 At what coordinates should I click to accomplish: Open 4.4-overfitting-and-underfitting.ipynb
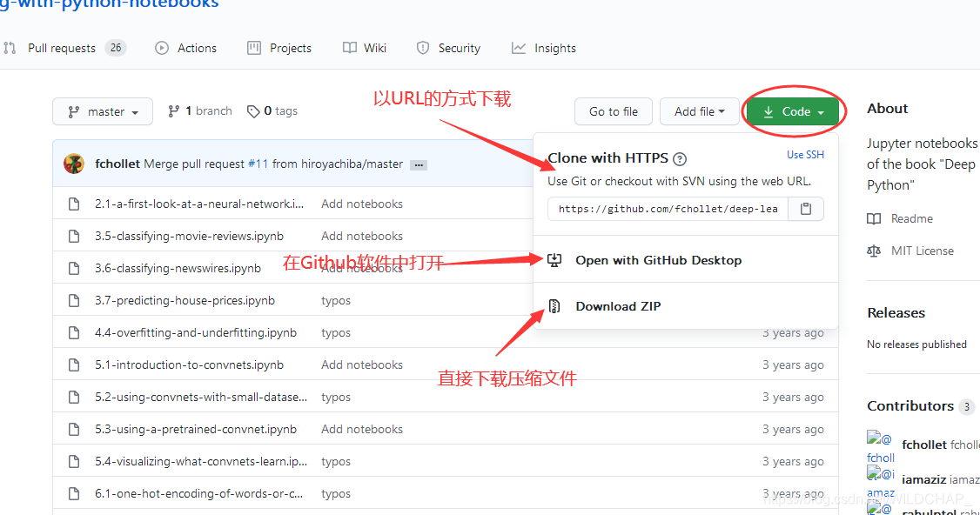point(196,332)
